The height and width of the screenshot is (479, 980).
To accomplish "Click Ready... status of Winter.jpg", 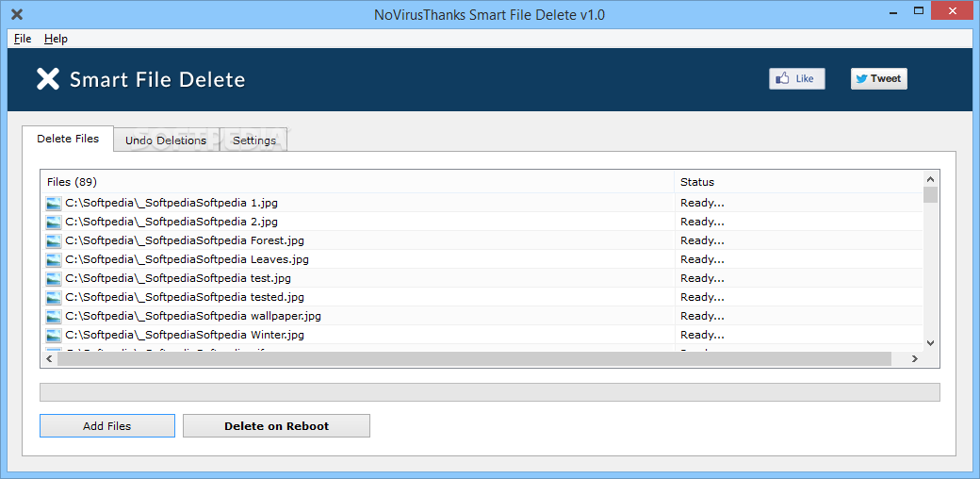I will (x=702, y=334).
